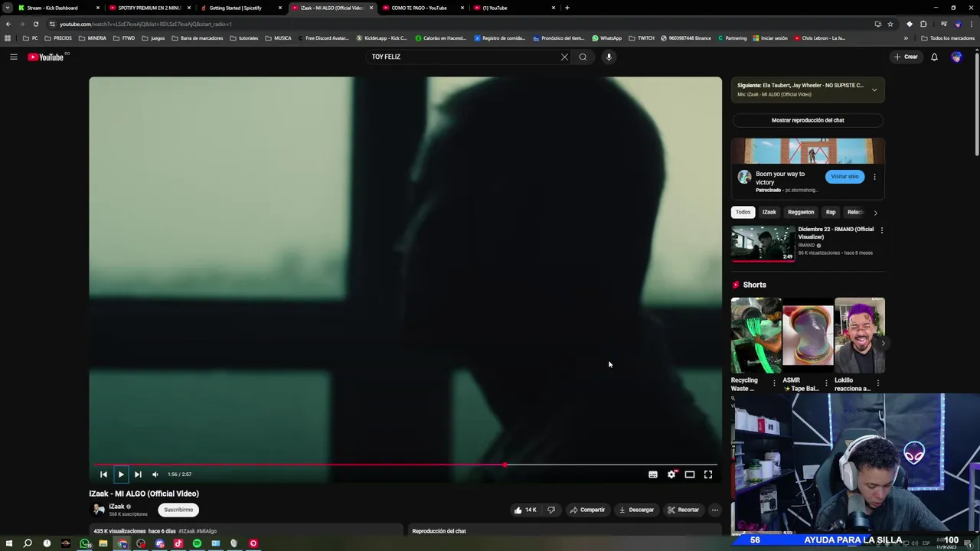The height and width of the screenshot is (551, 980).
Task: Open Spotify from the taskbar
Action: coord(197,543)
